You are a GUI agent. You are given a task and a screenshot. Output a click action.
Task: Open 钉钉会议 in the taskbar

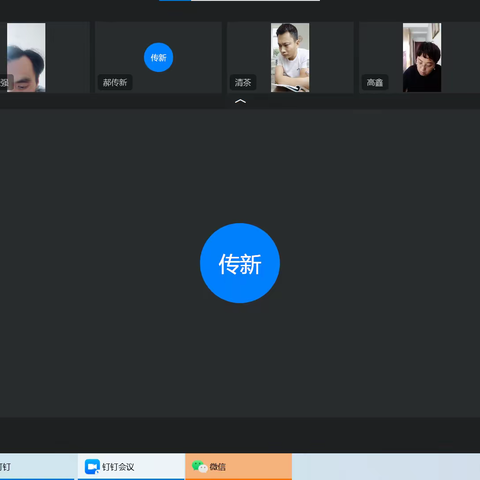131,467
